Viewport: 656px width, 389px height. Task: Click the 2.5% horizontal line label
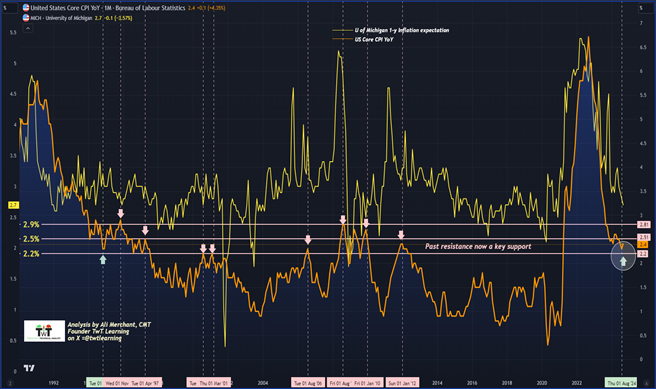pos(31,239)
